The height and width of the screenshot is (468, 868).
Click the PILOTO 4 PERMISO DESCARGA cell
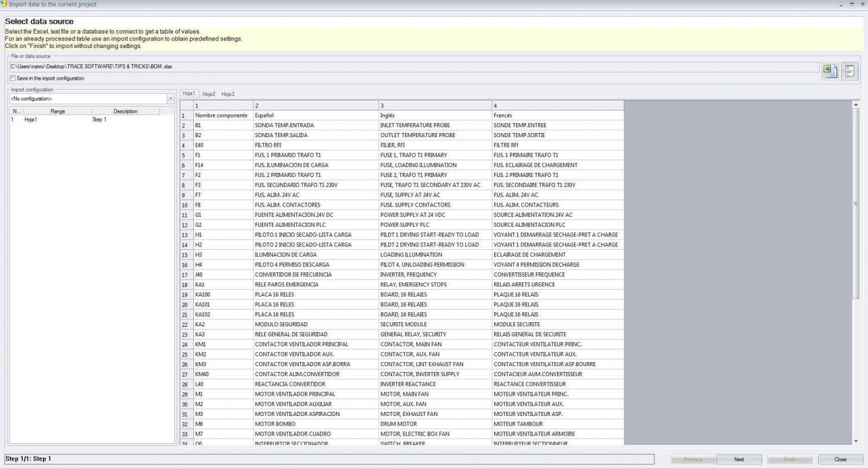pyautogui.click(x=316, y=264)
